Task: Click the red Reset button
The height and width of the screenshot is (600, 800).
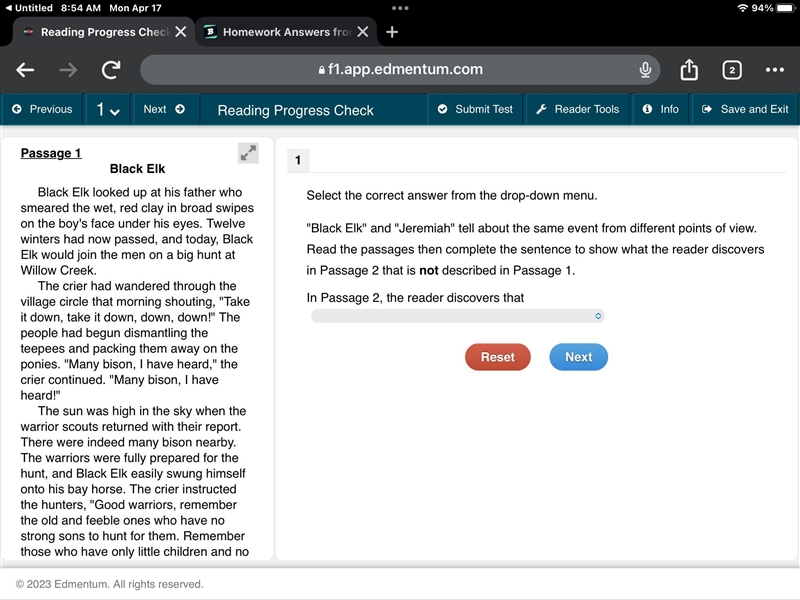Action: click(x=497, y=357)
